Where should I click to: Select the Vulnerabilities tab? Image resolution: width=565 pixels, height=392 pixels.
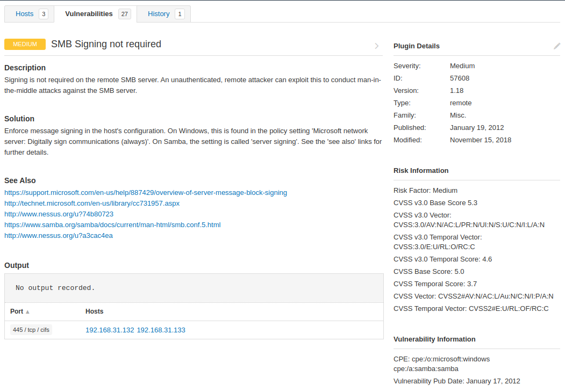point(96,14)
